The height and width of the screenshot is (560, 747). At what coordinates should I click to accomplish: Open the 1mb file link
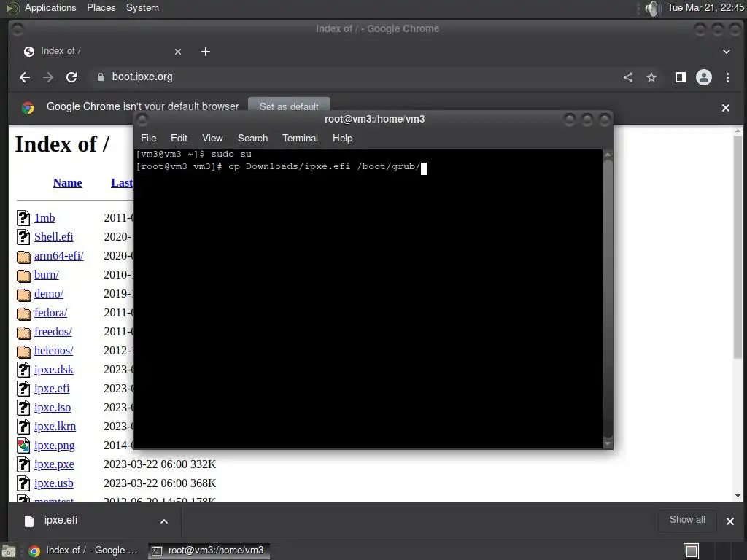[x=44, y=218]
